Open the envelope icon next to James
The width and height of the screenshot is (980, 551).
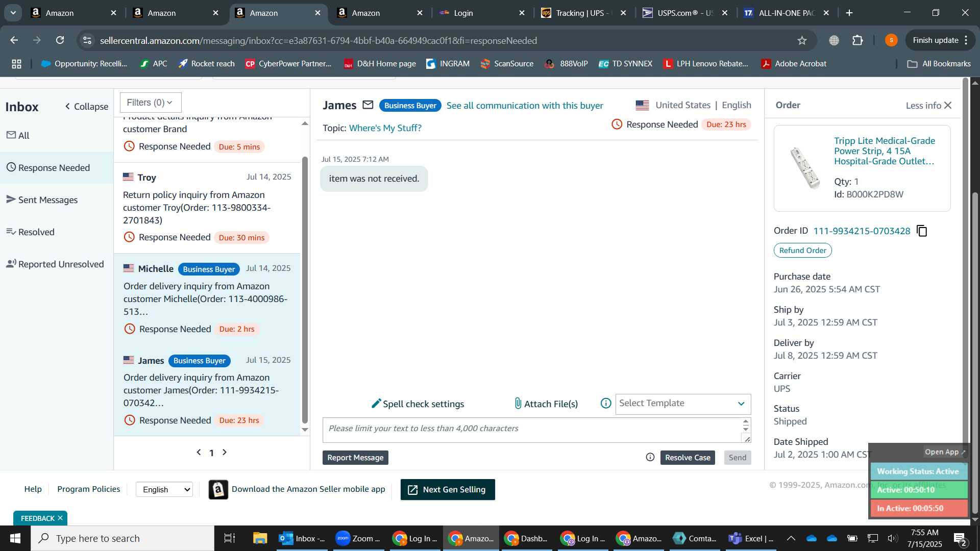pyautogui.click(x=368, y=105)
